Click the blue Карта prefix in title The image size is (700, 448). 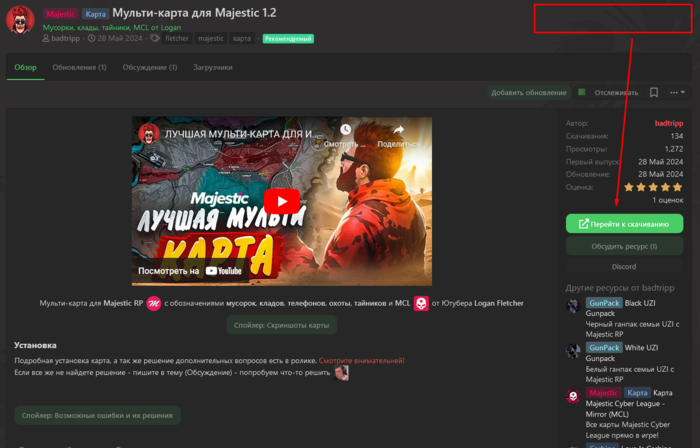coord(96,14)
